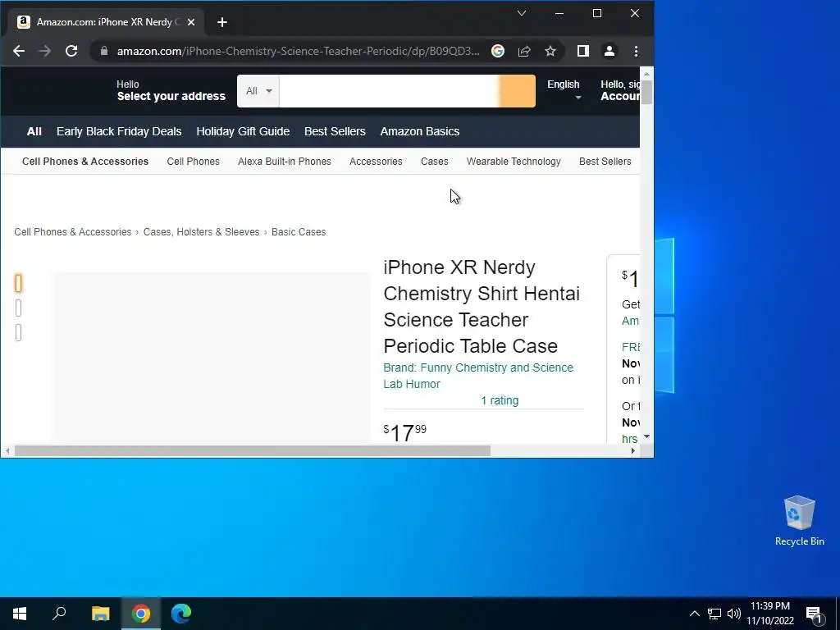The image size is (840, 630).
Task: Open Cell Phones & Accessories subnav heading
Action: [x=85, y=162]
